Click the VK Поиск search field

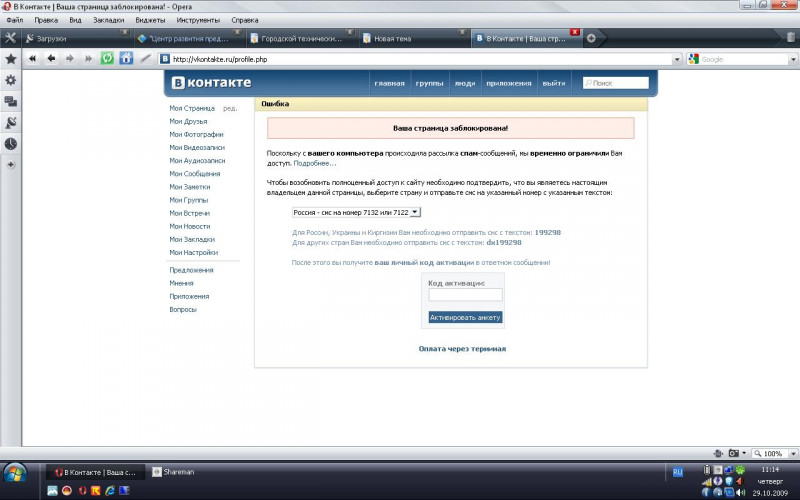616,83
